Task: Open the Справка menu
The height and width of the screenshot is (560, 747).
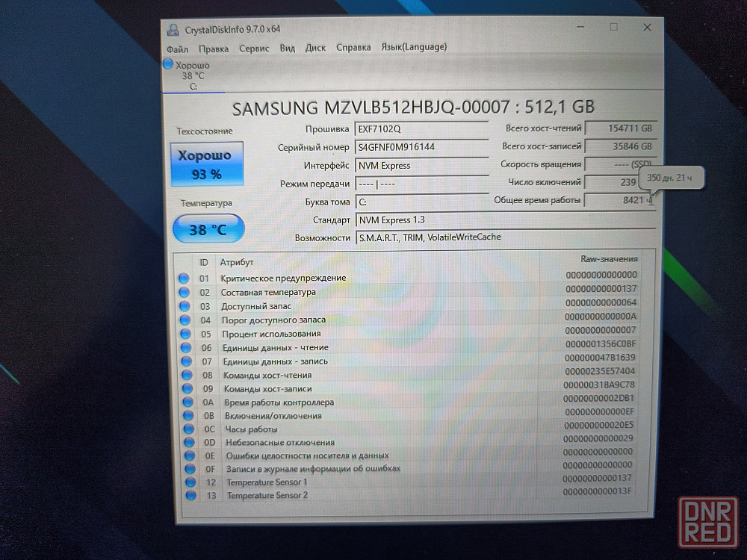Action: point(353,47)
